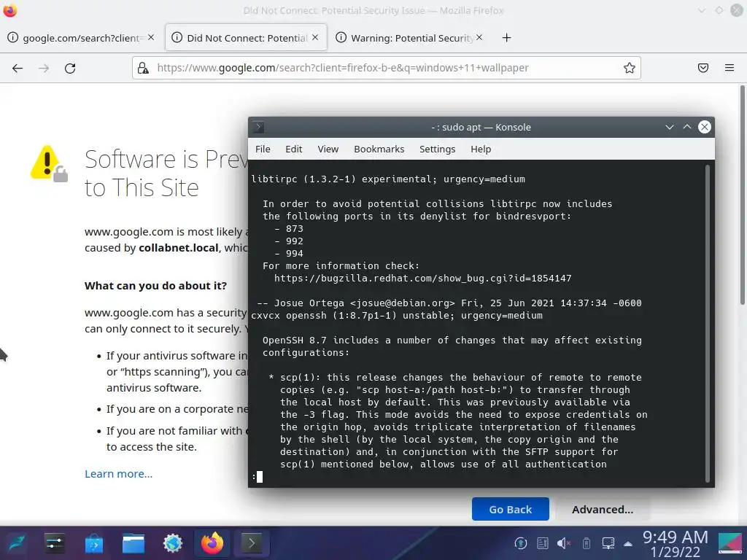The image size is (747, 560).
Task: Click the Go Back button
Action: pyautogui.click(x=510, y=509)
